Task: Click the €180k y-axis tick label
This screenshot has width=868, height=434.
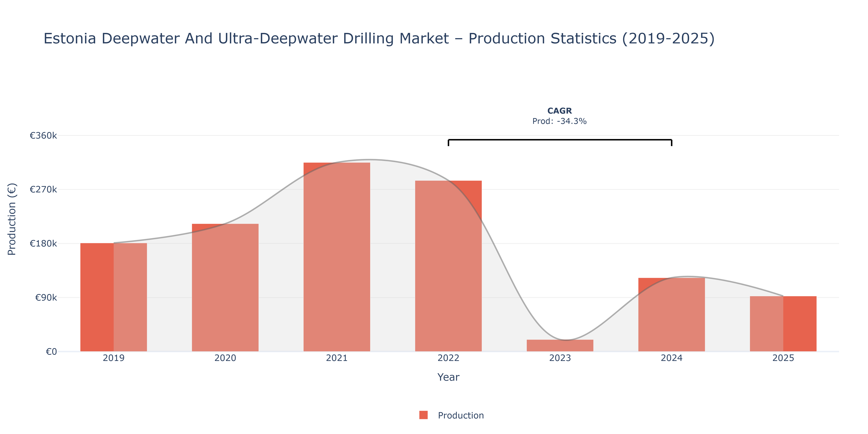Action: click(43, 243)
